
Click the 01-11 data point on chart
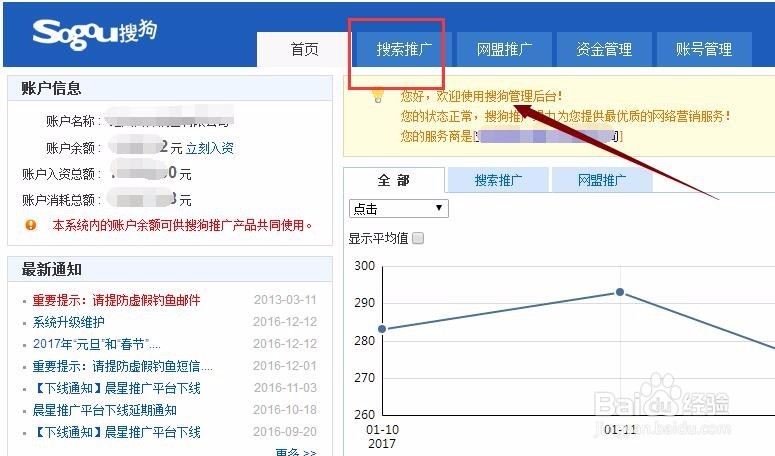(620, 292)
